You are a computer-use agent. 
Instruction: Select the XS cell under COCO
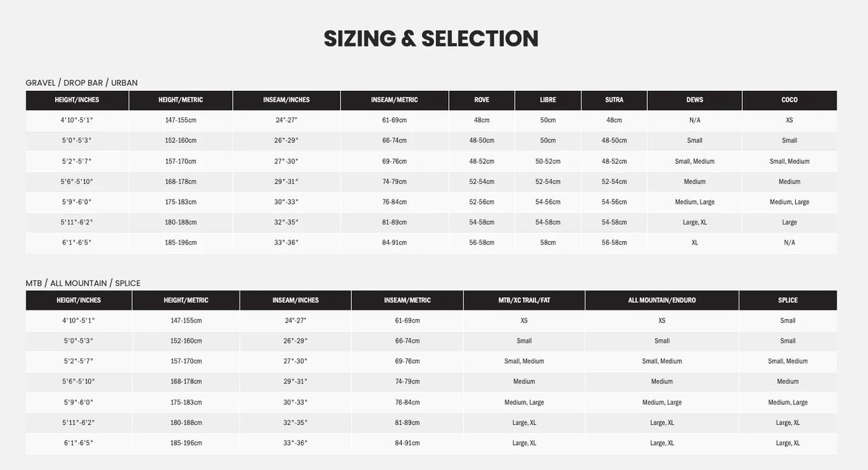(x=789, y=120)
